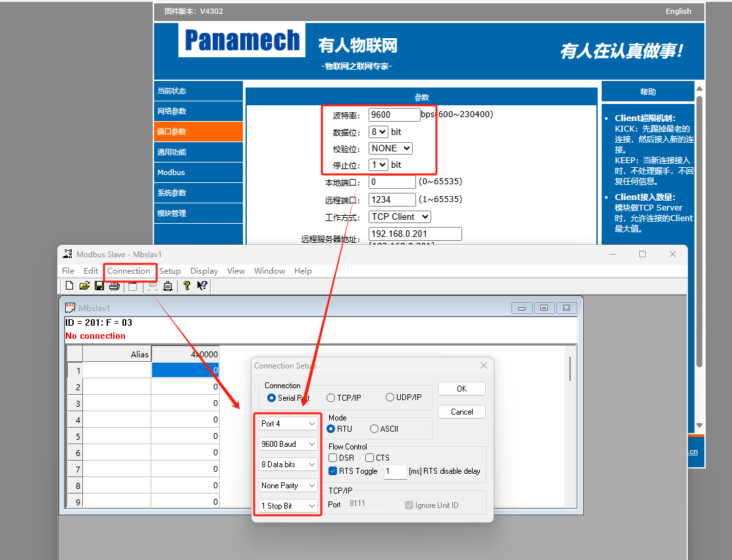Click the Disconnect toolbar icon
Viewport: 732px width, 560px height.
pyautogui.click(x=152, y=286)
